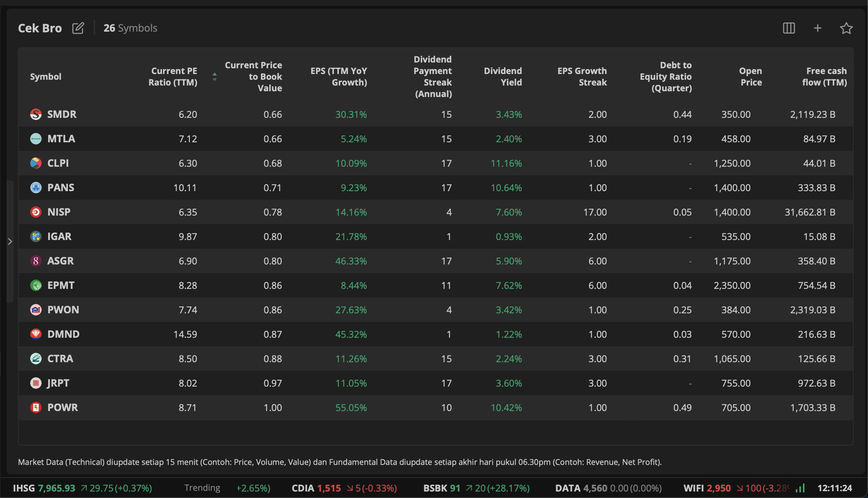Add a symbol with the plus icon
Viewport: 868px width, 498px height.
point(817,28)
